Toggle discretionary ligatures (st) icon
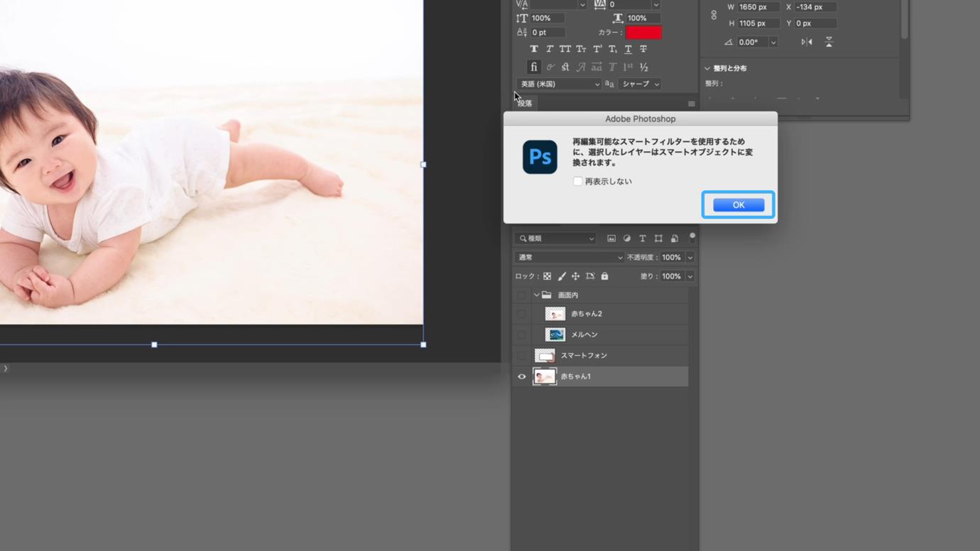 click(x=565, y=67)
